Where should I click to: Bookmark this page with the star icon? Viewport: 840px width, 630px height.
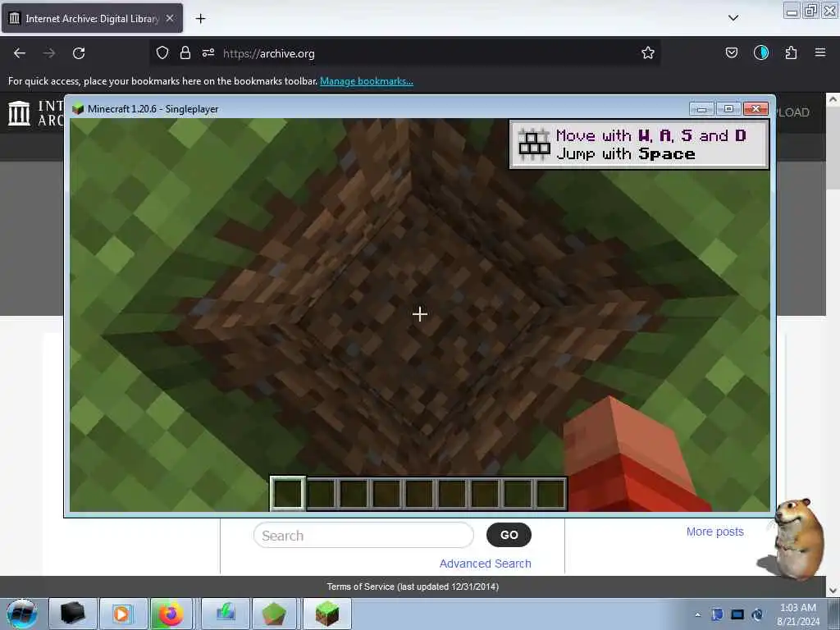click(648, 53)
